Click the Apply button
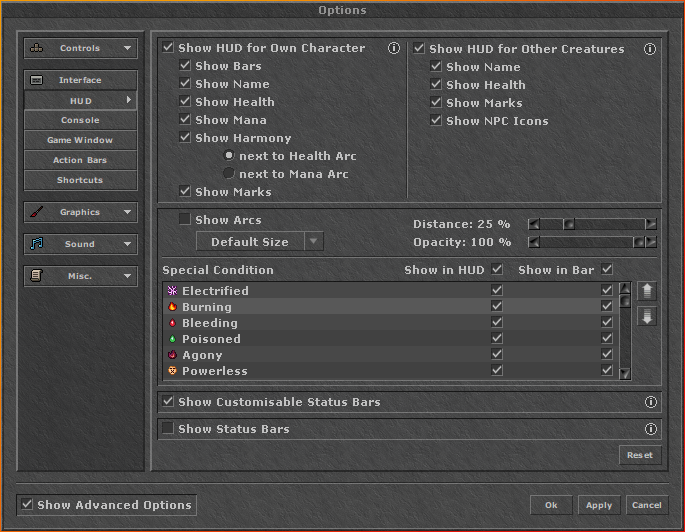The image size is (685, 532). coord(598,505)
